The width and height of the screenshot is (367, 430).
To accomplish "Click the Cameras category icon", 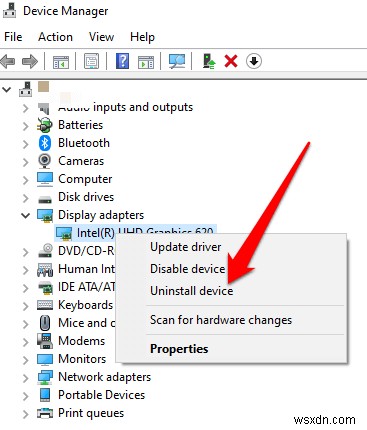I will pyautogui.click(x=44, y=161).
